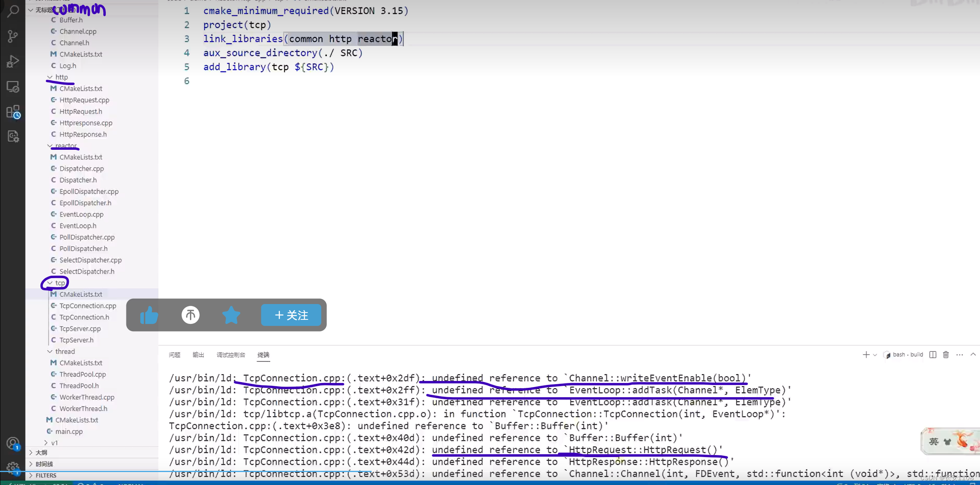The image size is (980, 485).
Task: Click the Accounts icon in activity bar
Action: (x=13, y=443)
